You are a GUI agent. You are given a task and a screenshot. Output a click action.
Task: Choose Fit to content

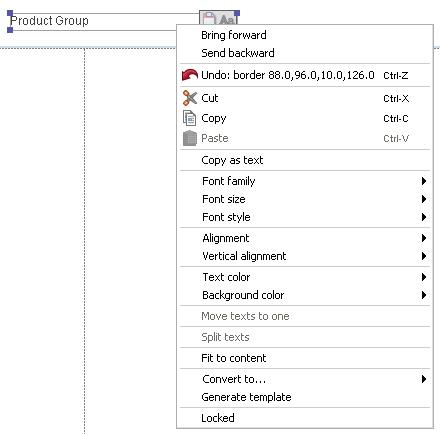click(305, 358)
